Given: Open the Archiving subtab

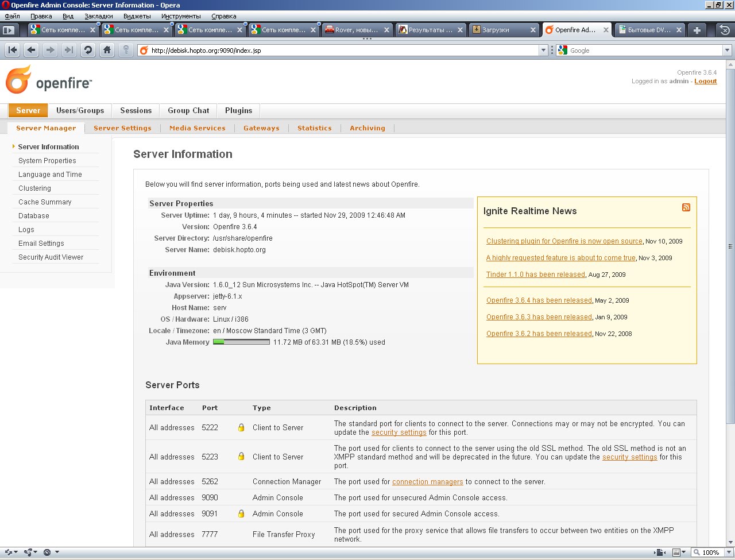Looking at the screenshot, I should point(367,128).
